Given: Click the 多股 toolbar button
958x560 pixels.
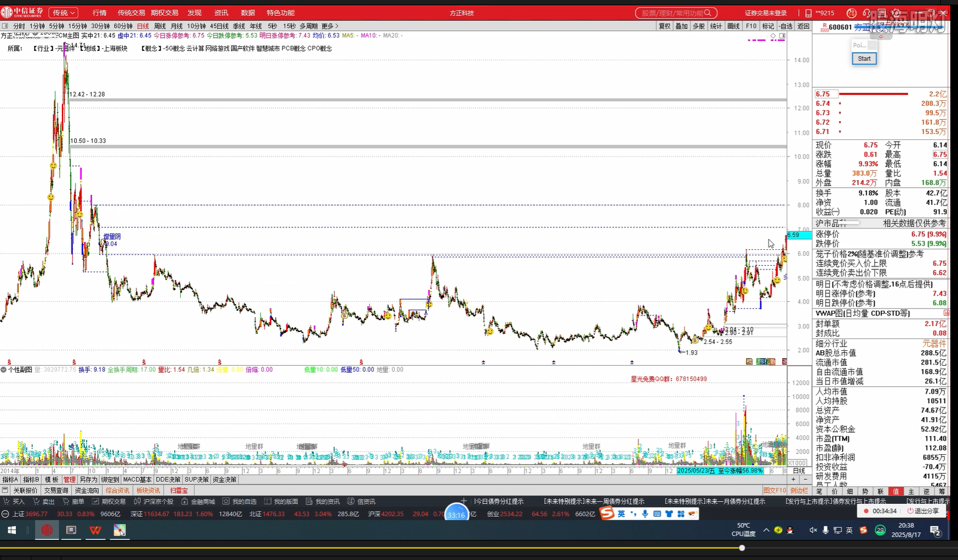Looking at the screenshot, I should [x=699, y=26].
